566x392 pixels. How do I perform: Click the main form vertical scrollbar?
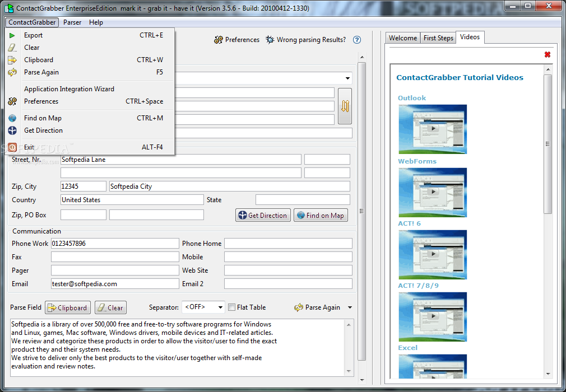point(361,211)
